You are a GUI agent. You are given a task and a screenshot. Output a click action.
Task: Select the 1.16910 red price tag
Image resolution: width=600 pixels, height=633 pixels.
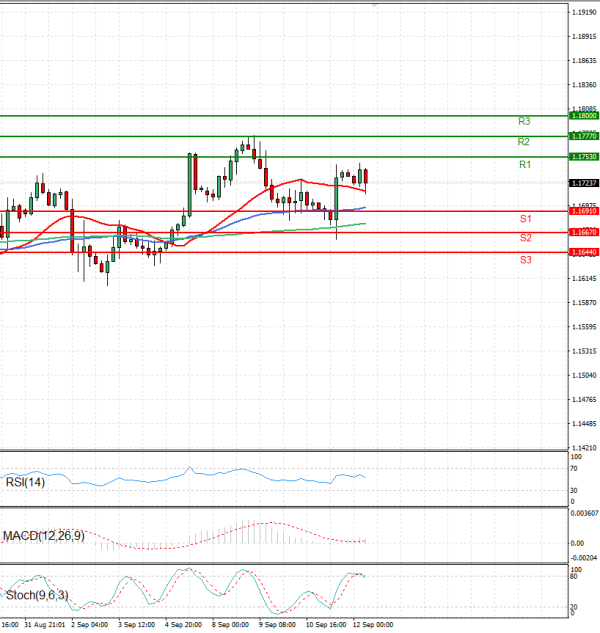584,211
